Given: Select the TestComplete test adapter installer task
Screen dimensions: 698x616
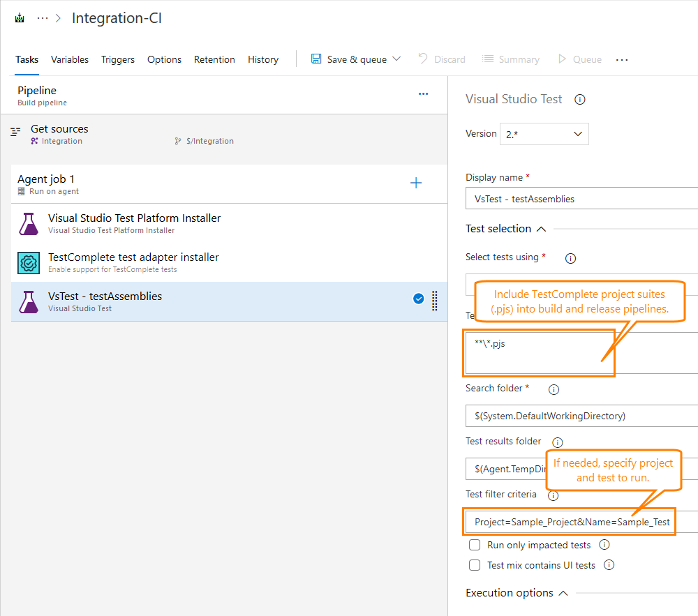Looking at the screenshot, I should [x=133, y=262].
